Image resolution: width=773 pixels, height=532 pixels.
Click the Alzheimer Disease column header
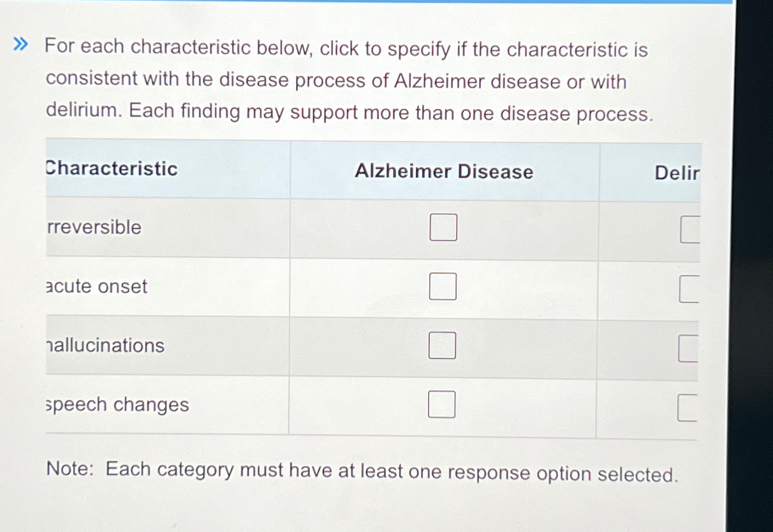445,172
